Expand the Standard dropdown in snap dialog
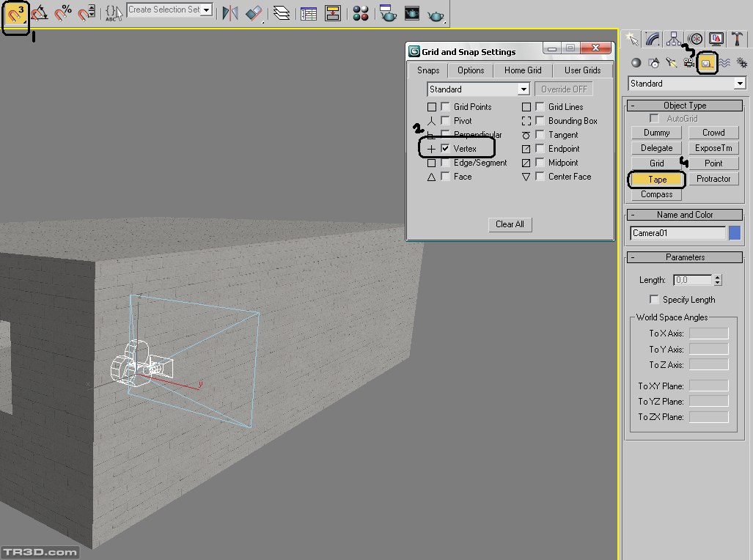The image size is (753, 560). point(523,89)
